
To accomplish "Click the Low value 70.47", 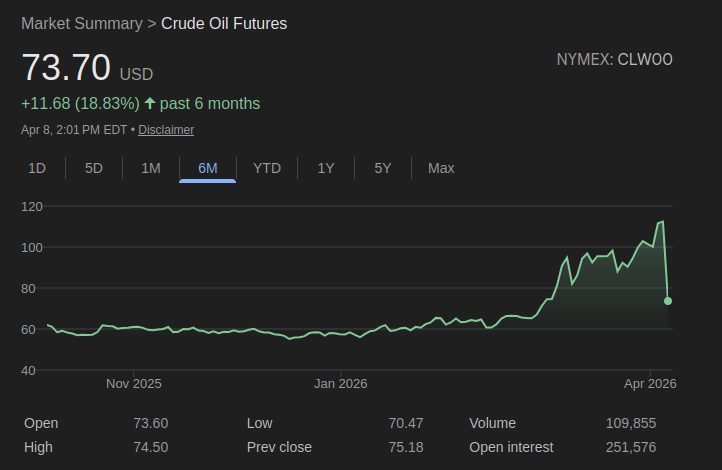I will (406, 423).
